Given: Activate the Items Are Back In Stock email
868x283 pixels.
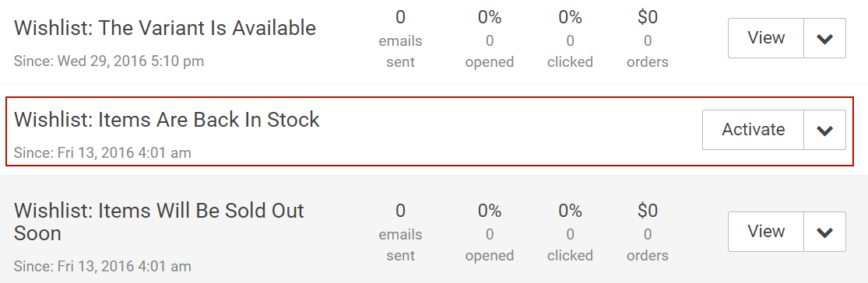Looking at the screenshot, I should 753,130.
